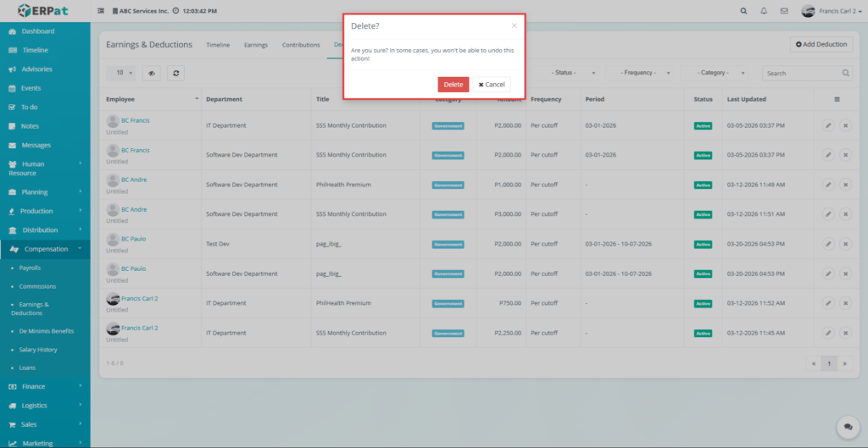This screenshot has width=868, height=448.
Task: Toggle the sidebar menu icon
Action: click(x=102, y=11)
